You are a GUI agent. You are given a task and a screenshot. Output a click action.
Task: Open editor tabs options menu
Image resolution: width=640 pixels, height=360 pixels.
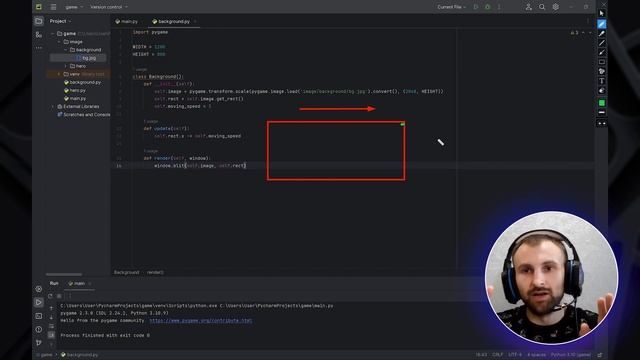point(588,21)
